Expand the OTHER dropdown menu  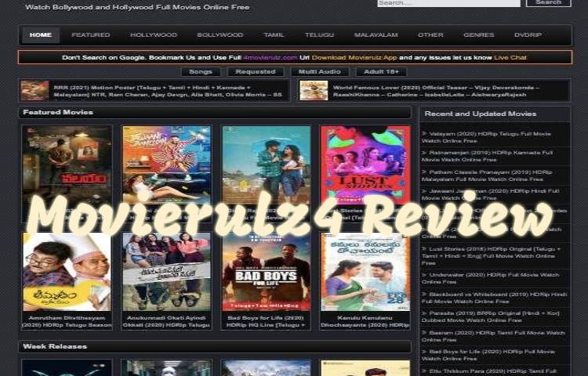point(430,35)
